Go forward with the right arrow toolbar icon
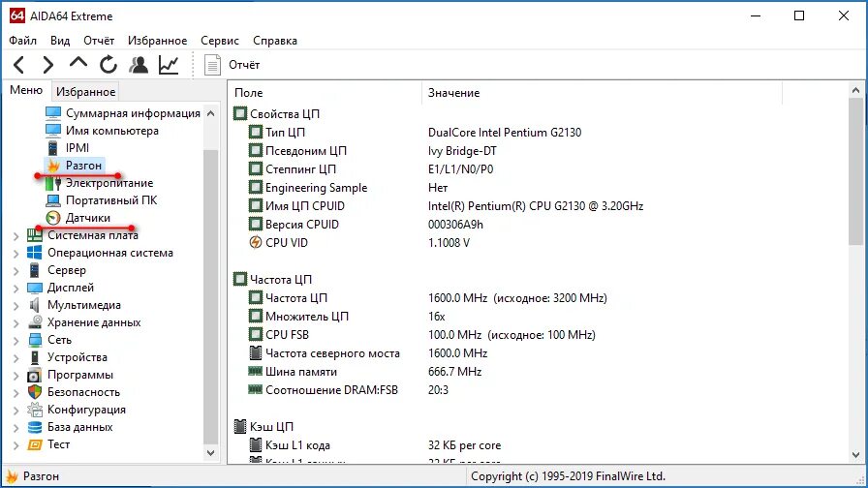The image size is (868, 488). click(48, 65)
